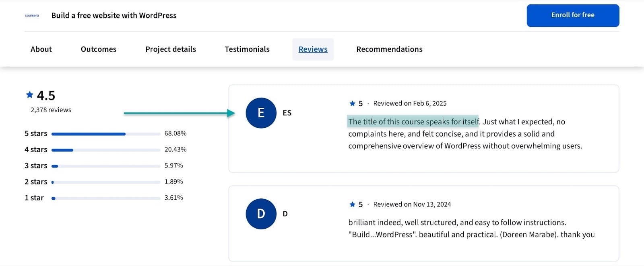Filter by the '3 stars' label

[x=36, y=166]
